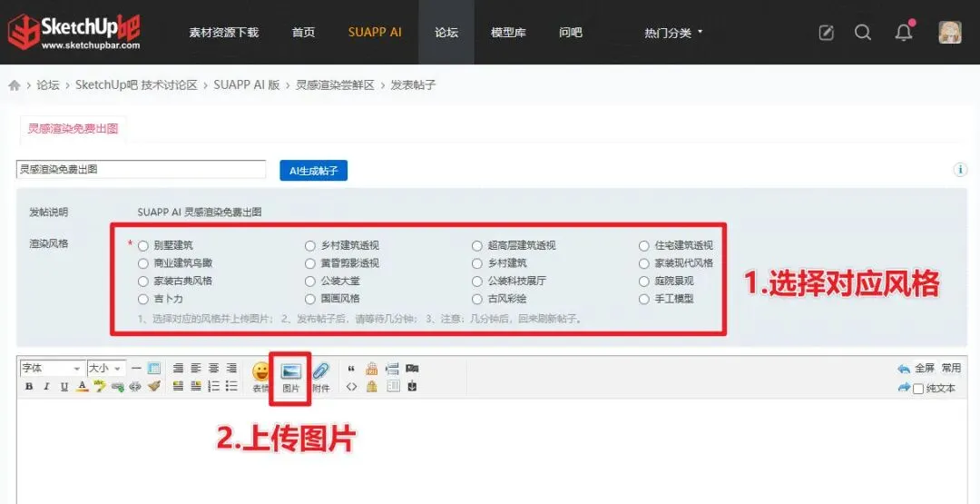Insert a table into the post
Viewport: 980px width, 504px height.
click(x=153, y=369)
